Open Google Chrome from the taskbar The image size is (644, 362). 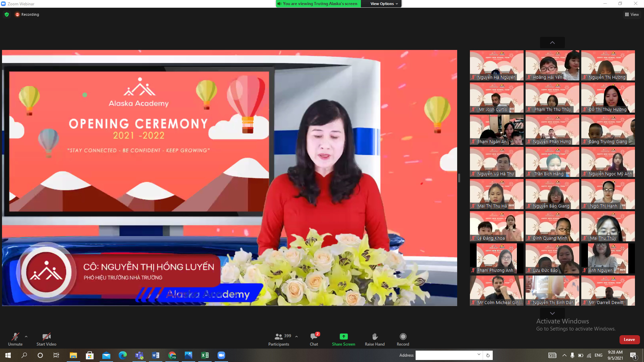coord(172,355)
